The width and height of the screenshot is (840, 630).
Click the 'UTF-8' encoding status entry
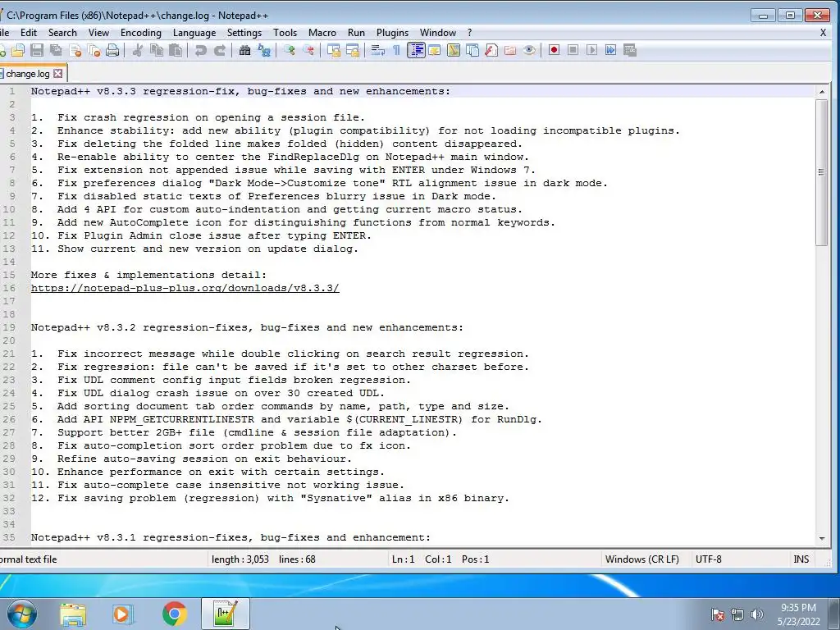pyautogui.click(x=708, y=559)
